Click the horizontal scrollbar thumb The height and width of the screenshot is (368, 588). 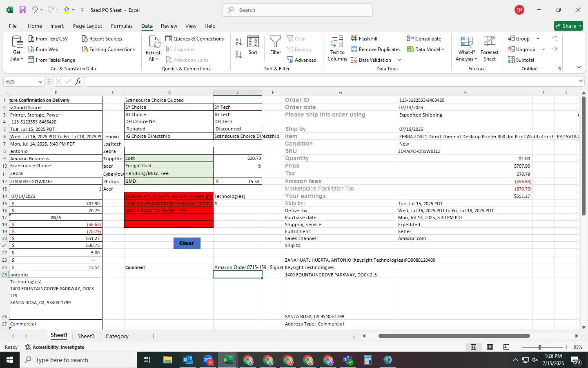pos(454,336)
